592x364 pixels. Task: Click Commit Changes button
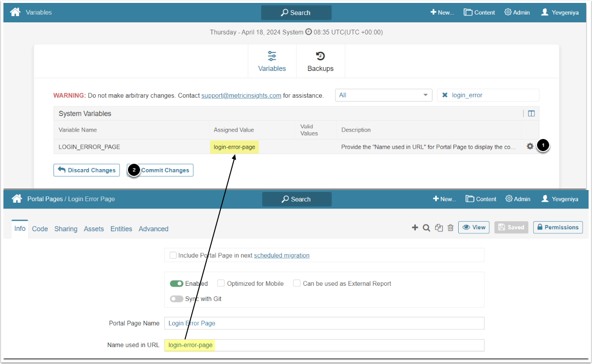[160, 170]
